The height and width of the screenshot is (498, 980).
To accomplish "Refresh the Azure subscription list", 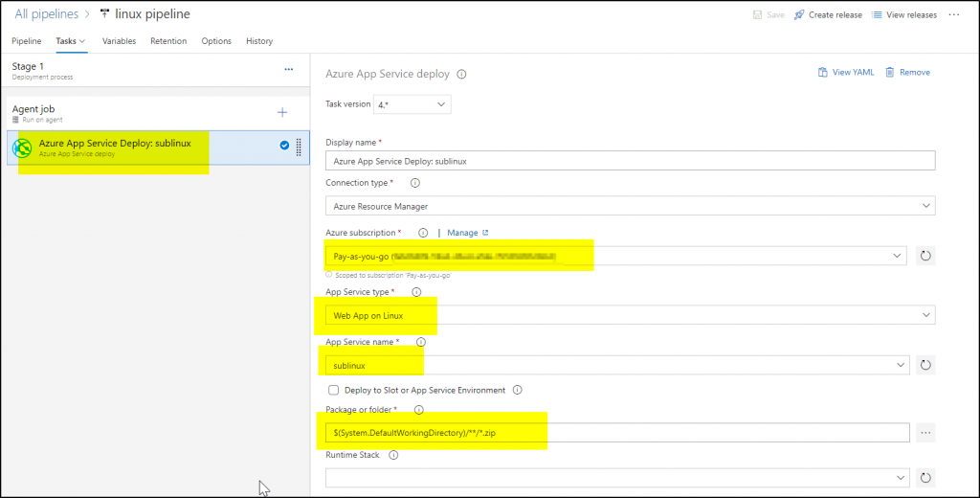I will 925,256.
